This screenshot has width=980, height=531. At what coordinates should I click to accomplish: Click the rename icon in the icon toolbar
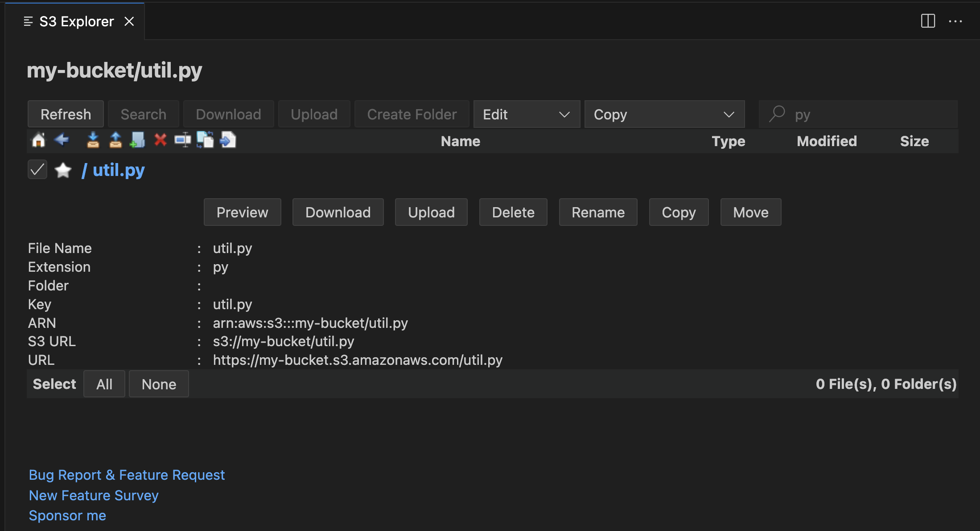pyautogui.click(x=182, y=140)
